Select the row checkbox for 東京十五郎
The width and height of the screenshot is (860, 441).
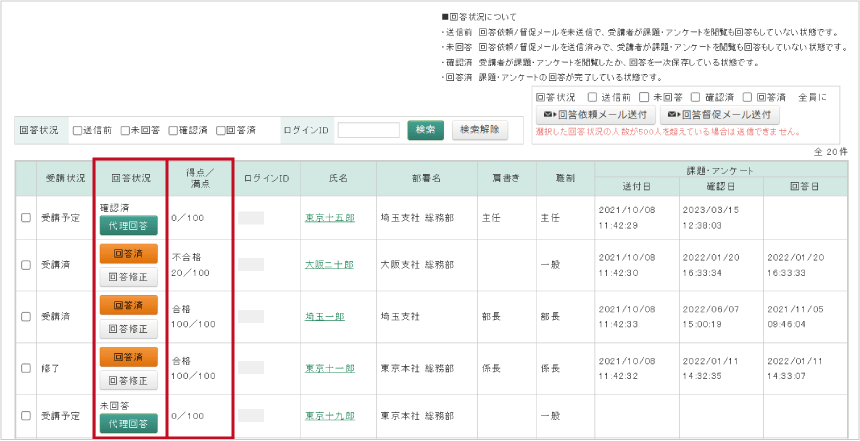point(26,217)
